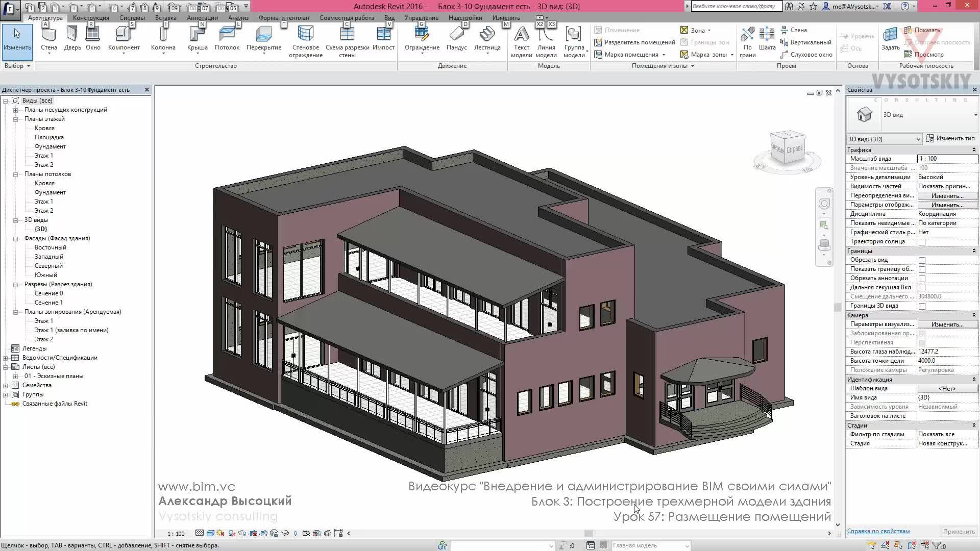The width and height of the screenshot is (980, 551).
Task: Select the Стеновое ограждение tool
Action: point(306,42)
